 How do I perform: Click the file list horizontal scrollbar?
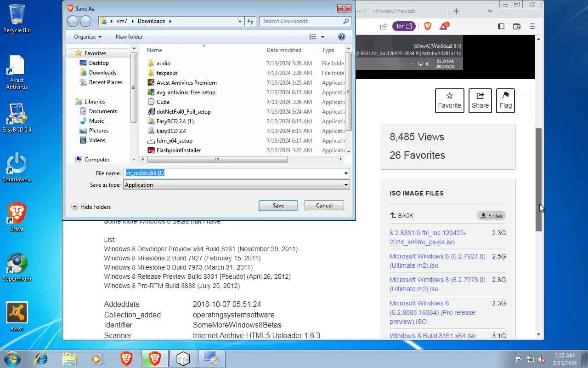pyautogui.click(x=217, y=160)
